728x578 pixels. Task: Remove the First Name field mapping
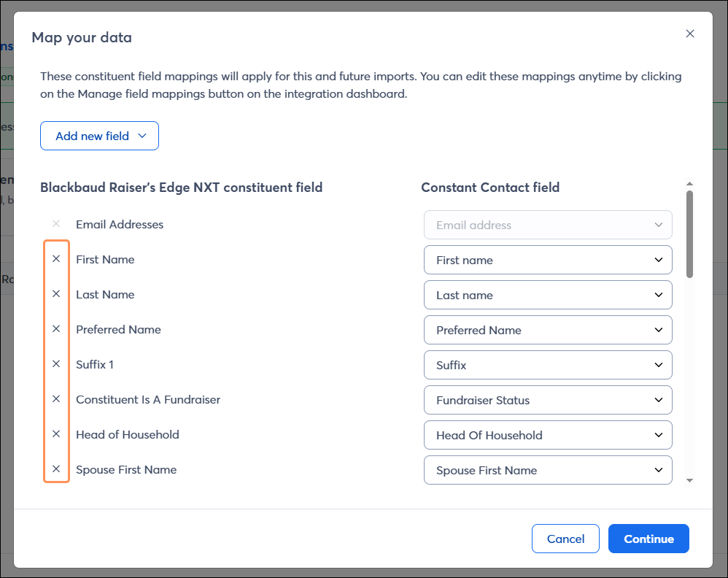pyautogui.click(x=56, y=259)
